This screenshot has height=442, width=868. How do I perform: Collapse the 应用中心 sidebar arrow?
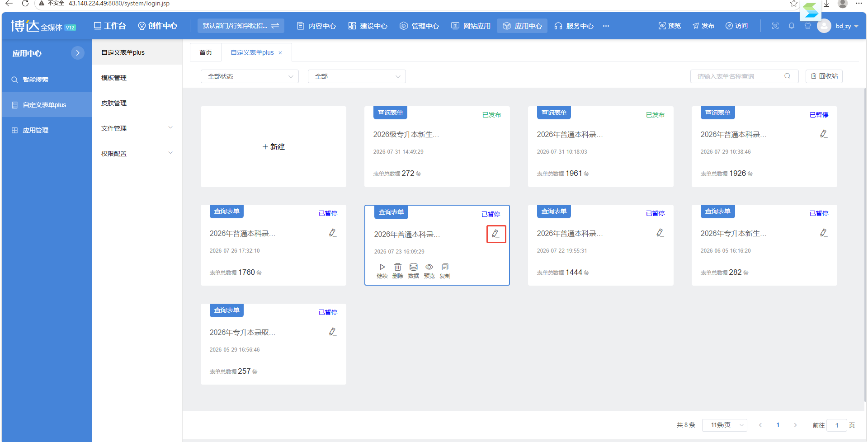click(78, 53)
